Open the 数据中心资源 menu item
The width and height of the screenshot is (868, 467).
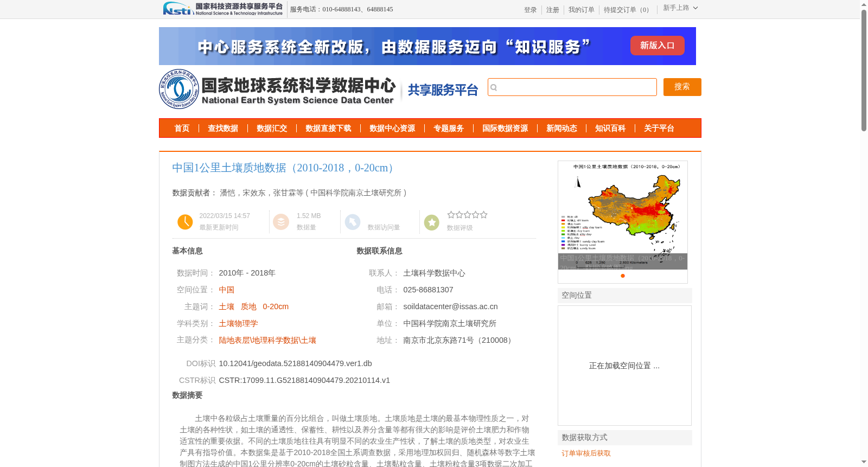pyautogui.click(x=392, y=129)
